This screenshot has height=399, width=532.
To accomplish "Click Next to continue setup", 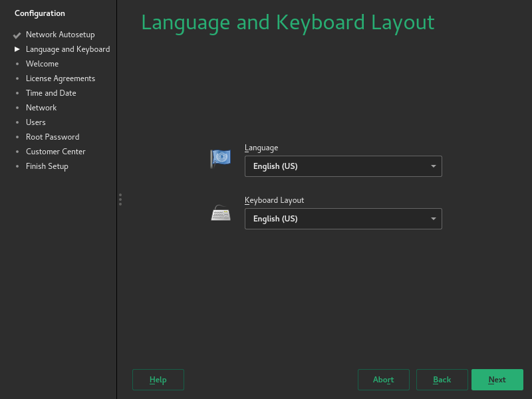I will pyautogui.click(x=497, y=380).
